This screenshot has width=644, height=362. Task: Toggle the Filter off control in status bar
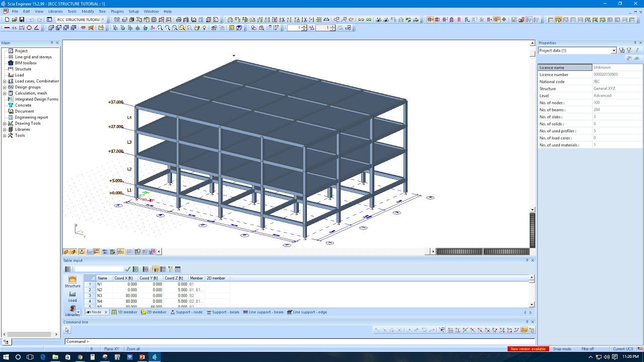point(587,348)
